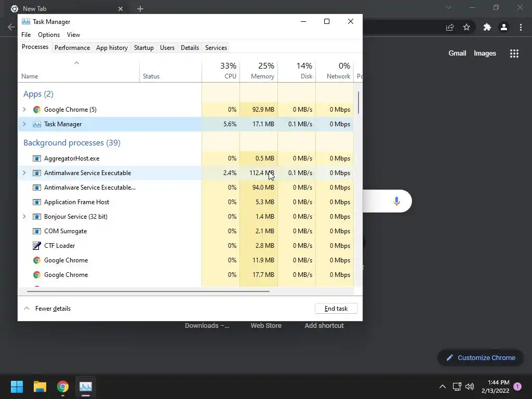Click the Status column header
The height and width of the screenshot is (399, 532).
170,71
